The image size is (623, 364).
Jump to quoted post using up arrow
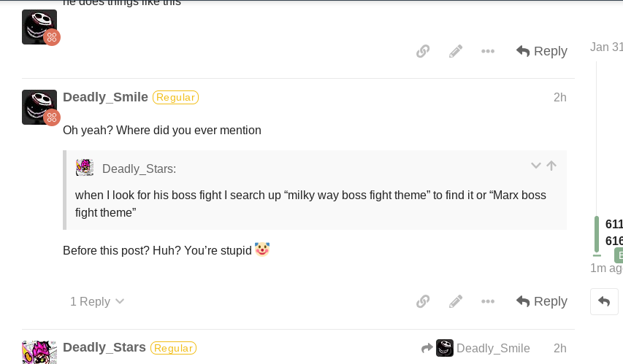pos(551,166)
